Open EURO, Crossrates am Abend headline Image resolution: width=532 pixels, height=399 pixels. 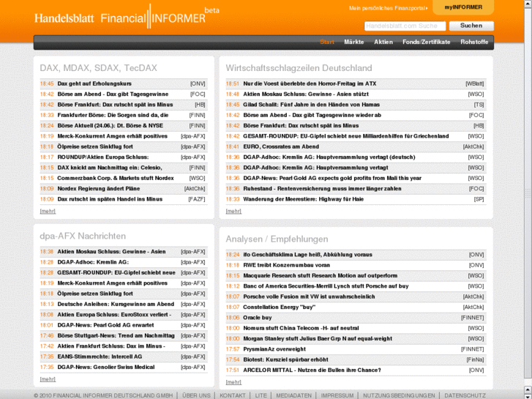click(x=281, y=146)
